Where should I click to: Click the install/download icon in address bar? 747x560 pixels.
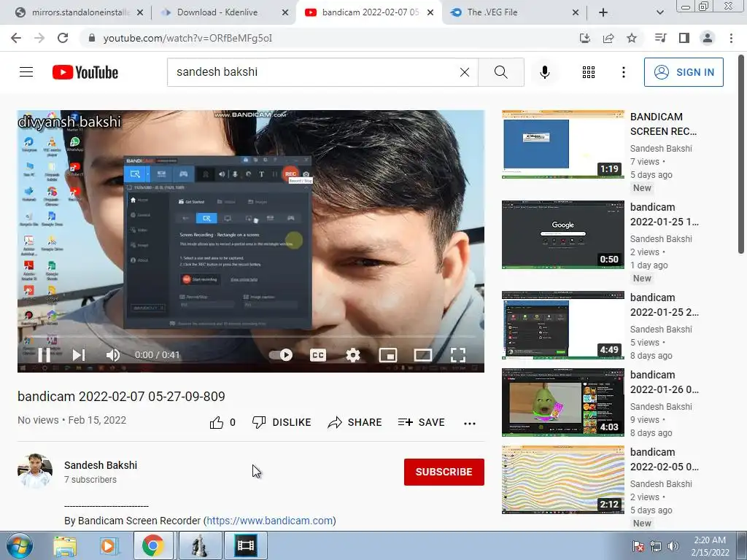[585, 38]
